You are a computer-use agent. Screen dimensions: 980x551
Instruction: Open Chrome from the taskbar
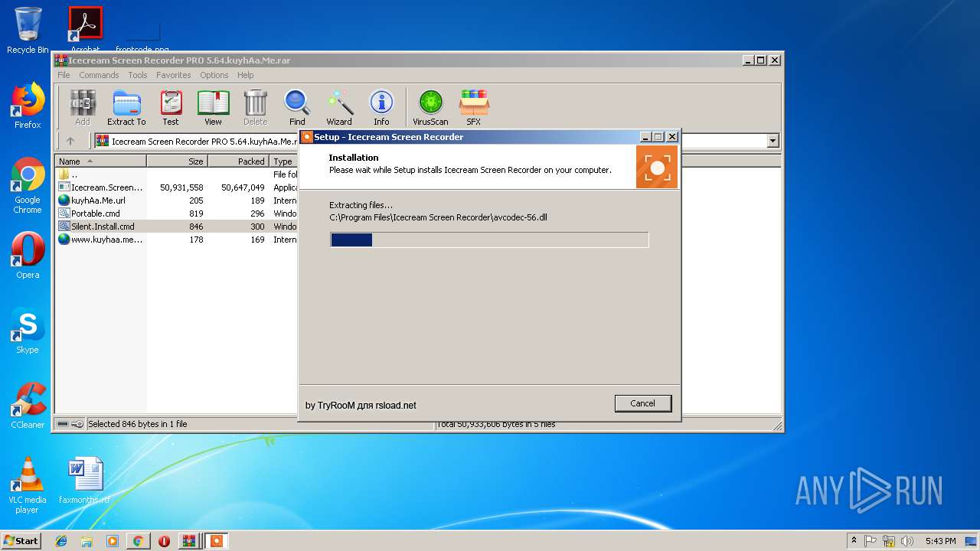click(x=138, y=541)
